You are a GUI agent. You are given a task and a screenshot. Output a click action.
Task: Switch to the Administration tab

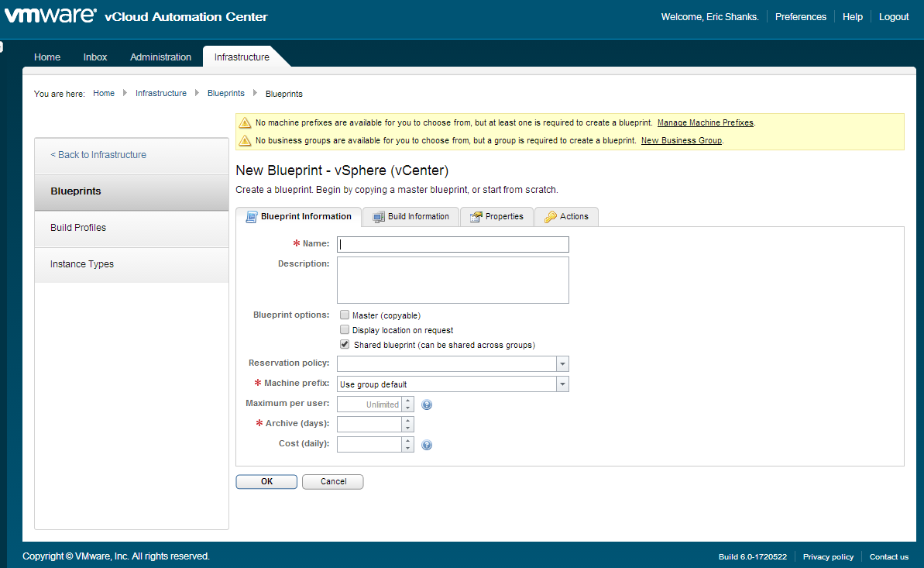coord(160,57)
